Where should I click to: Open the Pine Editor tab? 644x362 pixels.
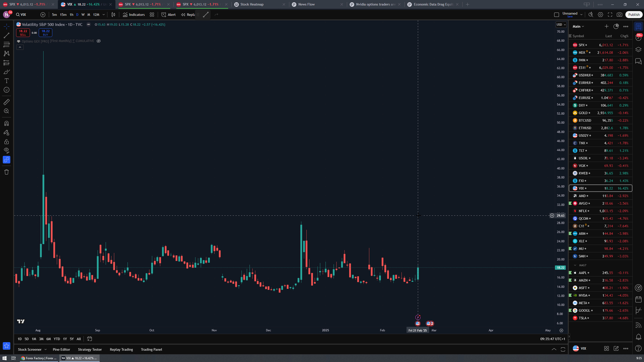coord(61,349)
